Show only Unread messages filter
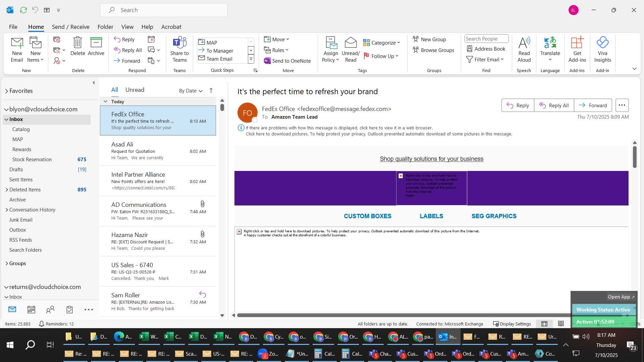The height and width of the screenshot is (362, 644). click(x=135, y=90)
